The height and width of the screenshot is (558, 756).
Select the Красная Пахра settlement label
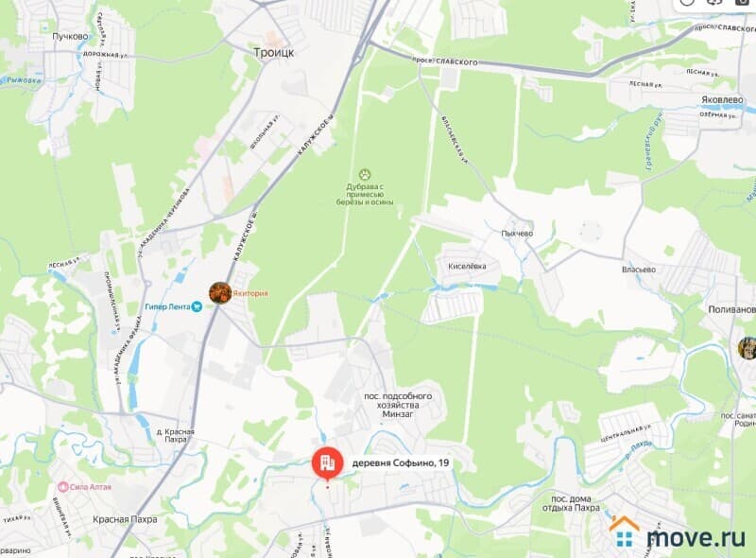pos(125,519)
